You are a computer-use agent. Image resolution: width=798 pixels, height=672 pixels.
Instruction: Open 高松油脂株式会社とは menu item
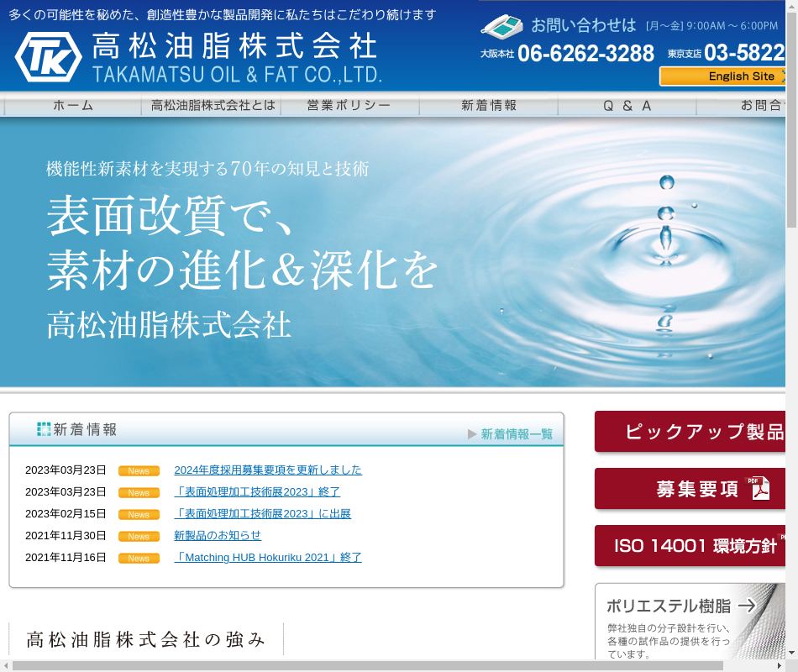(x=213, y=106)
